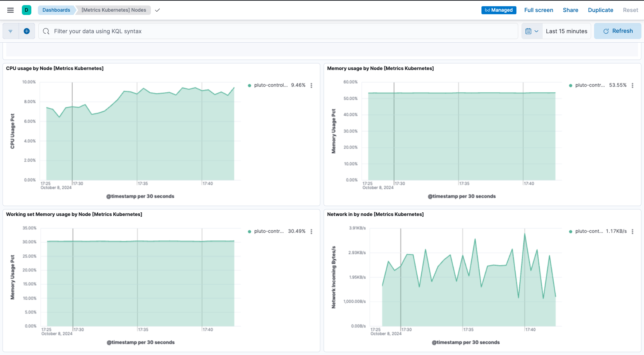Click the Refresh button

click(617, 31)
